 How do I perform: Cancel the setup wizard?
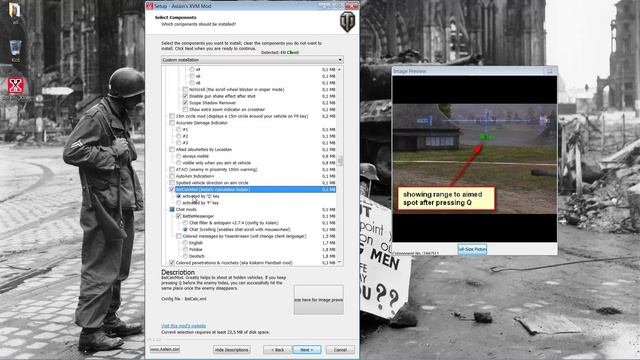[x=340, y=350]
